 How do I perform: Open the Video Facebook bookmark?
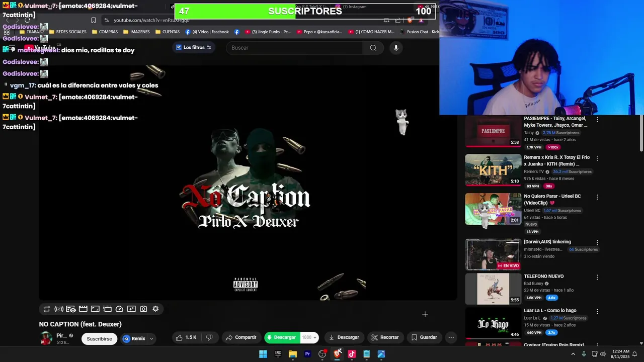207,32
